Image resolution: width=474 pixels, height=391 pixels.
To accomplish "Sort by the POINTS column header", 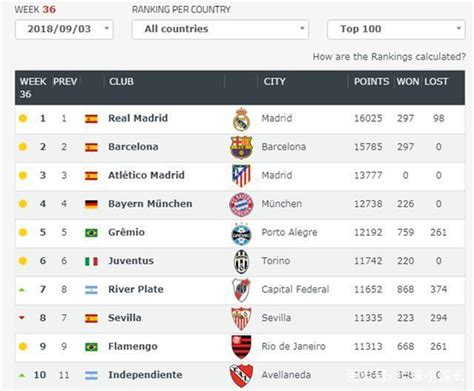I will pos(371,81).
